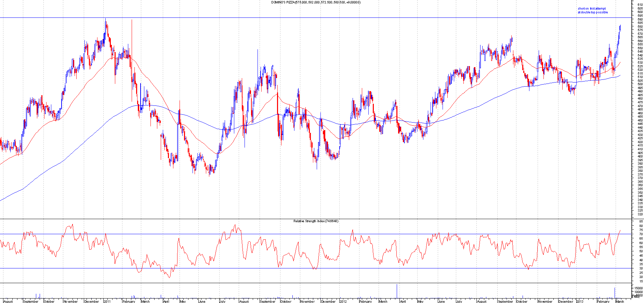This screenshot has width=644, height=303.
Task: Click the 610 price level on price axis
Action: coord(640,5)
